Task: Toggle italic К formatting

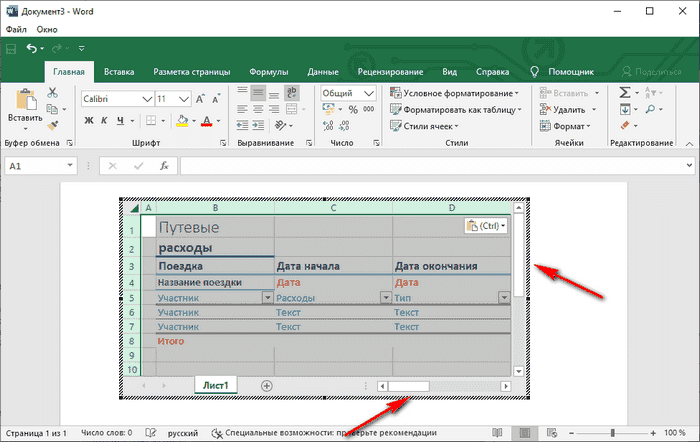Action: 102,121
